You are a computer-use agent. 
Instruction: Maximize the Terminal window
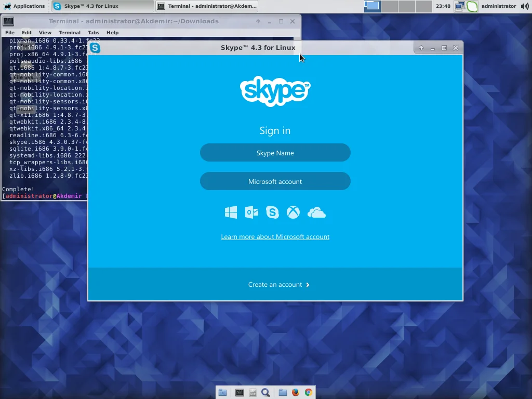(281, 21)
